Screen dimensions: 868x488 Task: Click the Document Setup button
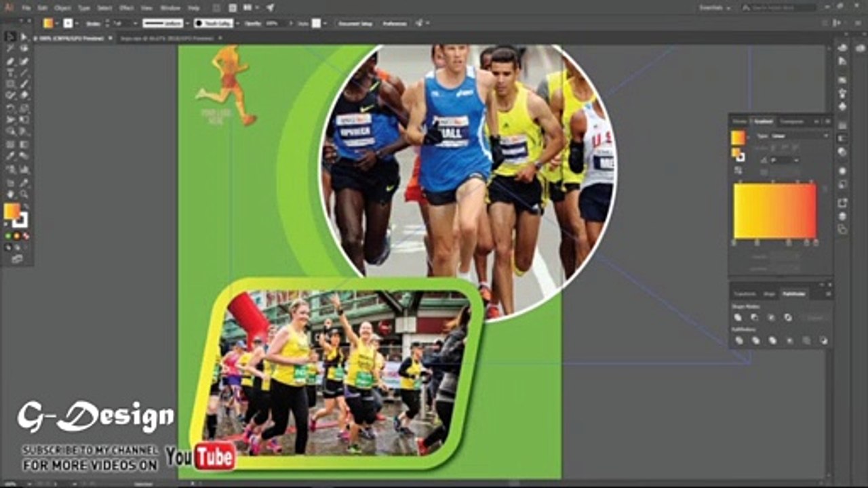coord(356,23)
